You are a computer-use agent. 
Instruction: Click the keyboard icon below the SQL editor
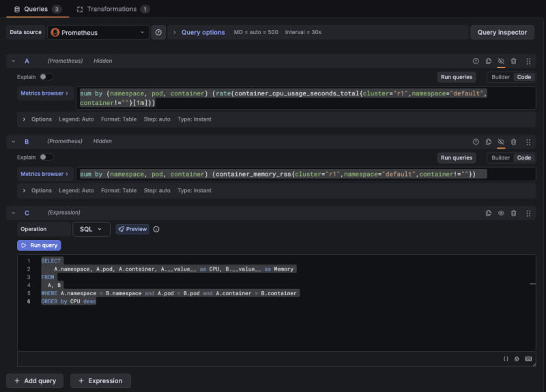pyautogui.click(x=528, y=359)
